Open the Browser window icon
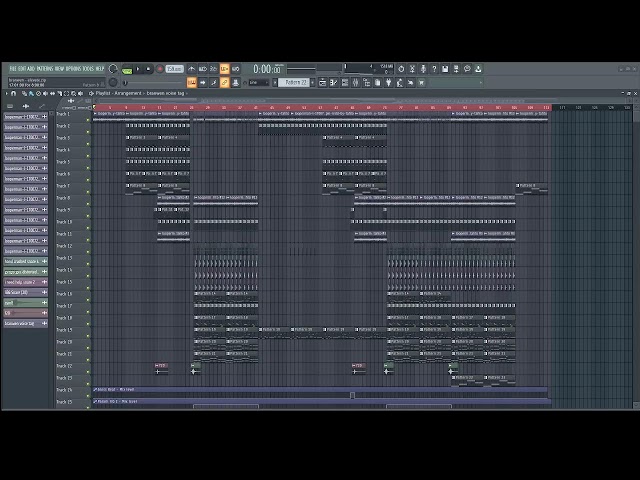The height and width of the screenshot is (480, 640). click(367, 83)
